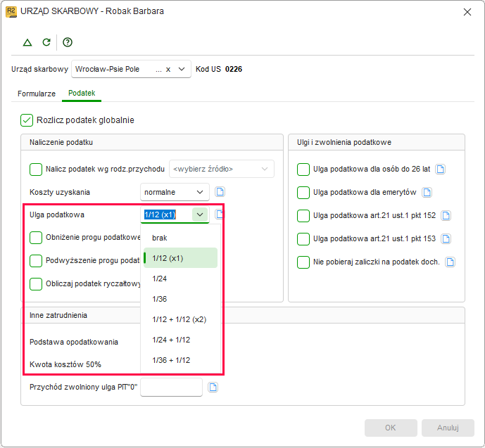Click the refresh icon in toolbar
Screen dimensions: 485x448
46,42
